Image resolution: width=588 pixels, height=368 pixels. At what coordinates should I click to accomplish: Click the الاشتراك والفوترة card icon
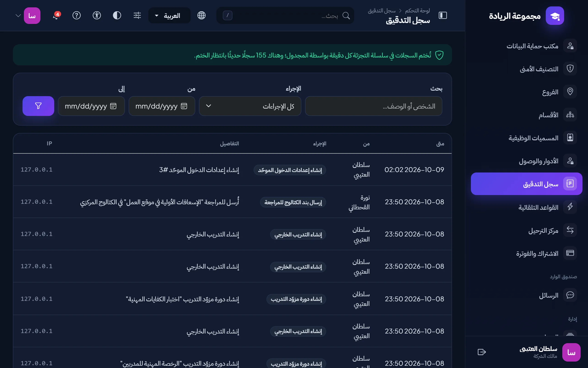(570, 253)
